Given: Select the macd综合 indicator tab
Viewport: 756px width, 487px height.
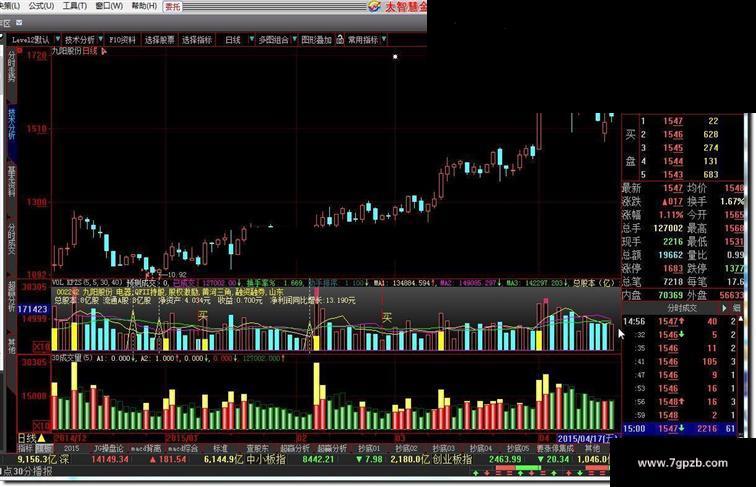Looking at the screenshot, I should 183,448.
